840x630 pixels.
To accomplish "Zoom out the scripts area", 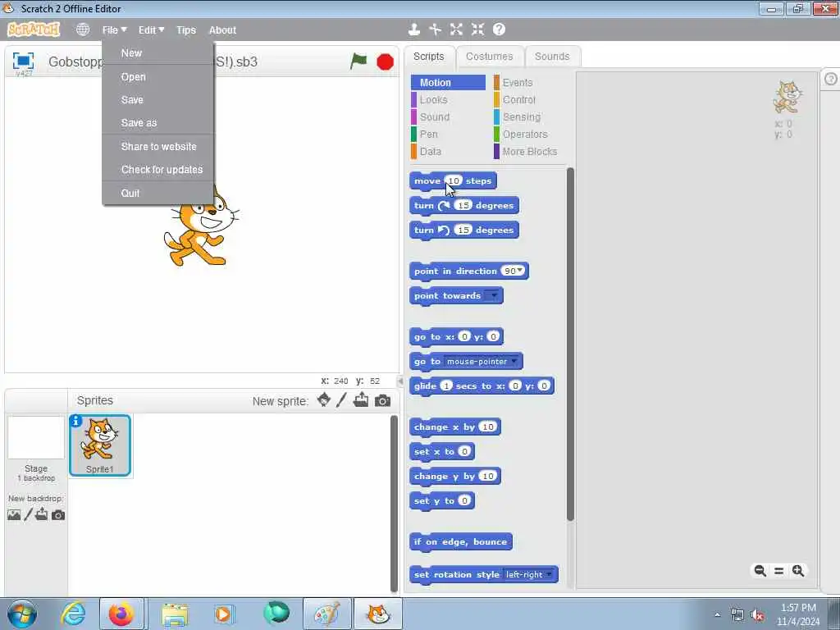I will point(760,571).
